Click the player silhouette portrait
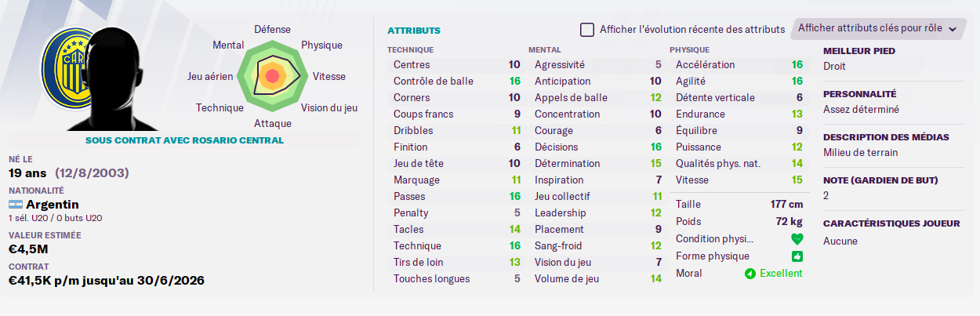 pyautogui.click(x=118, y=78)
